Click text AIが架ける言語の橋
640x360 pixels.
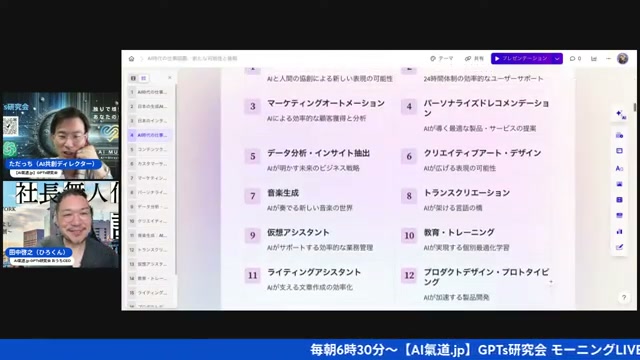click(453, 208)
